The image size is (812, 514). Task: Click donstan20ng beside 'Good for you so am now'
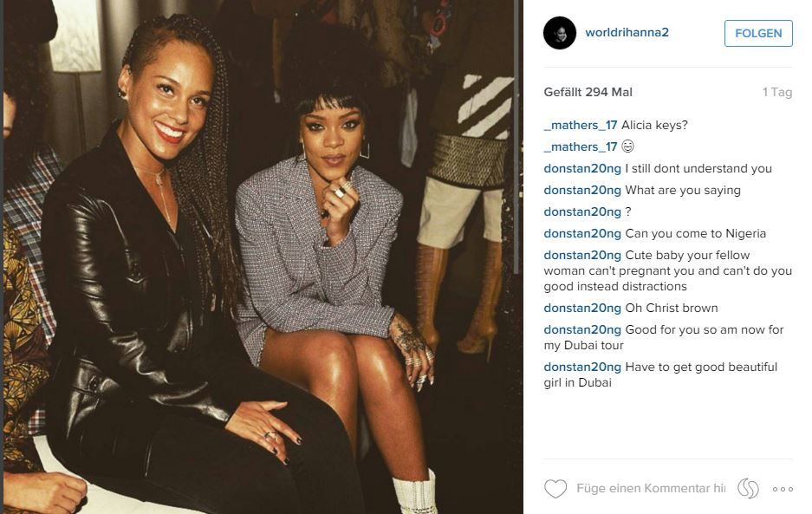(x=582, y=330)
